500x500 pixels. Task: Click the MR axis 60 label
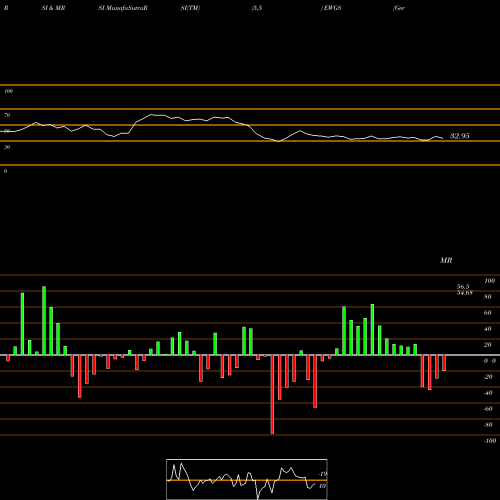pyautogui.click(x=488, y=313)
